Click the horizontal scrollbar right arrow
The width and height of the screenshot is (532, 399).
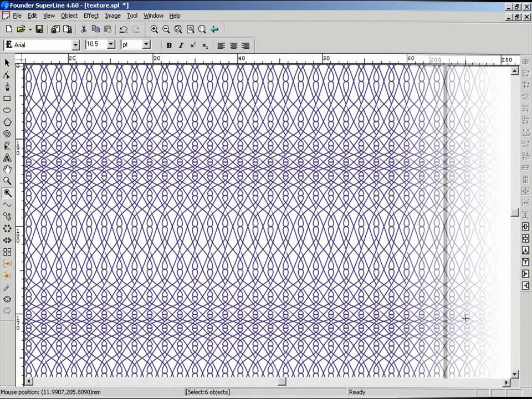(x=507, y=382)
